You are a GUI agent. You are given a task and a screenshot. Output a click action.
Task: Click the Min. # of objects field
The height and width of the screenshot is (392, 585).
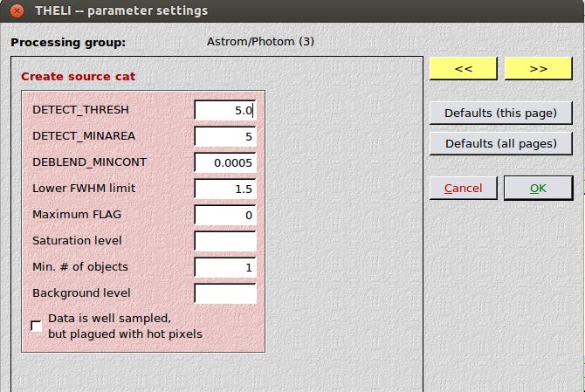225,267
